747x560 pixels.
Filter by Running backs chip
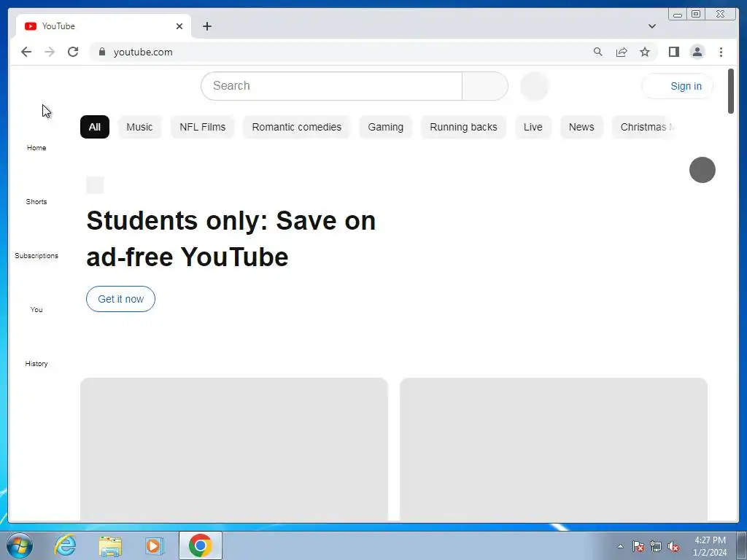(463, 127)
